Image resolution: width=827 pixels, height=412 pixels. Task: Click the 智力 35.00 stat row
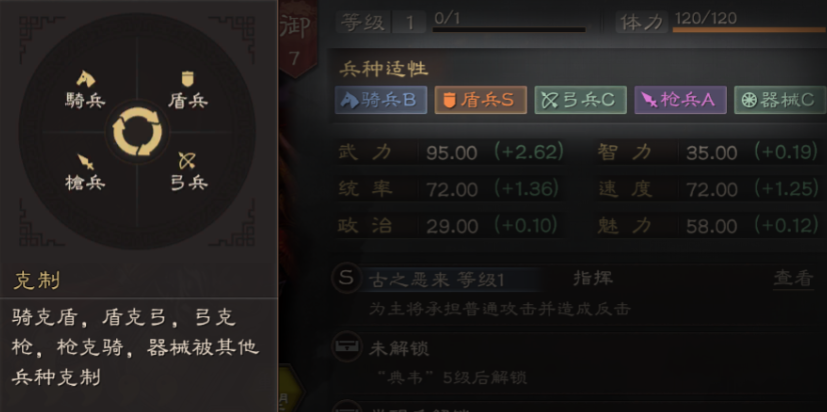coord(709,152)
